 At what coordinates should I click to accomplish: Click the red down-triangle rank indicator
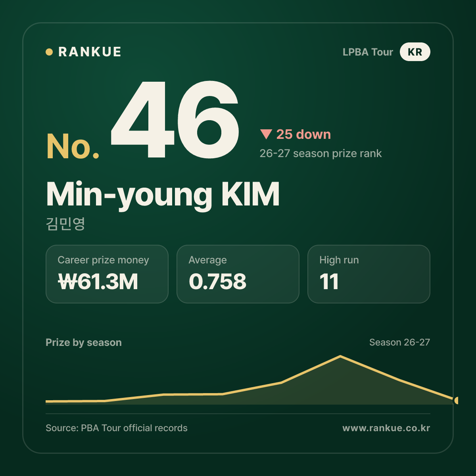click(x=266, y=134)
